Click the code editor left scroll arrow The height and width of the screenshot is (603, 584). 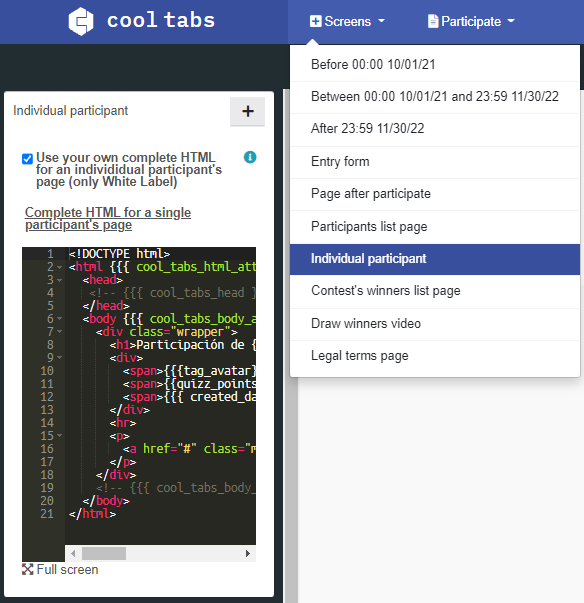73,553
